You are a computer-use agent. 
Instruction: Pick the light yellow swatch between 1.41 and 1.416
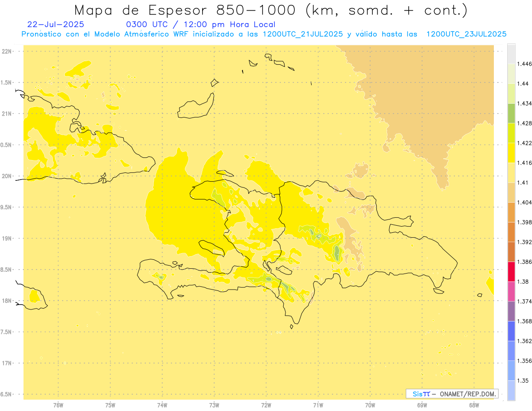click(511, 172)
